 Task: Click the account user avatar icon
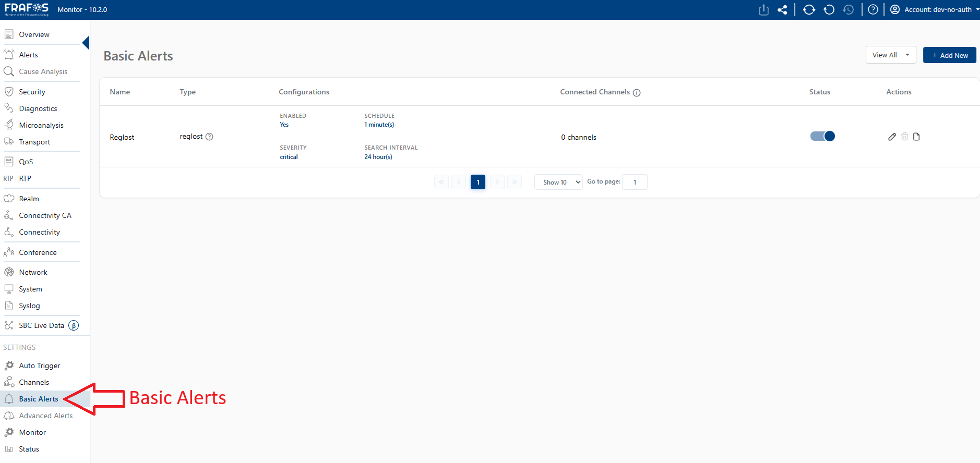coord(895,9)
